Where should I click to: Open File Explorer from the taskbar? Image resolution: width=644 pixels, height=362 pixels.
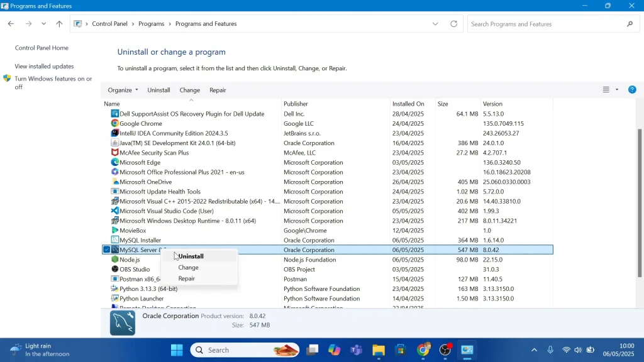[x=378, y=350]
